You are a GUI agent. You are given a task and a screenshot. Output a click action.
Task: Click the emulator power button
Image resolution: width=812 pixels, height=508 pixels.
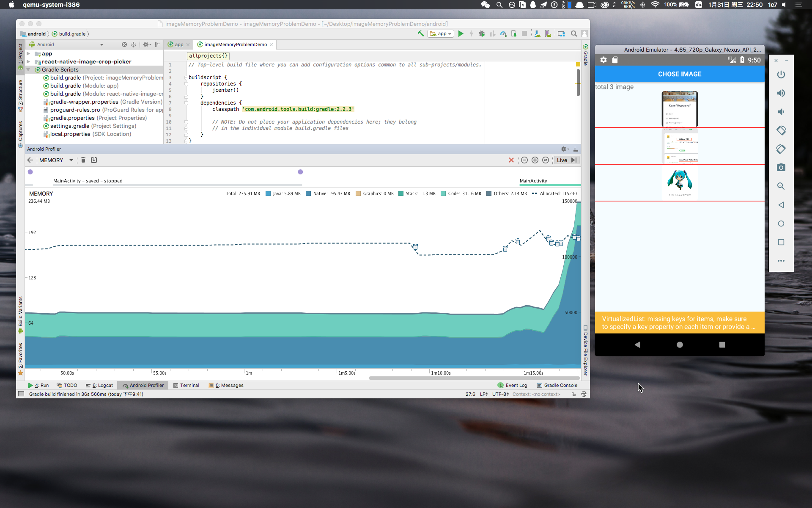(781, 75)
